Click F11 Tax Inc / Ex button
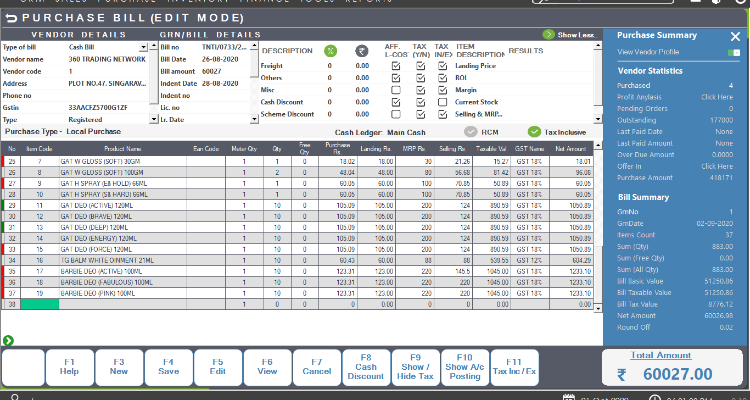This screenshot has width=750, height=400. point(514,367)
